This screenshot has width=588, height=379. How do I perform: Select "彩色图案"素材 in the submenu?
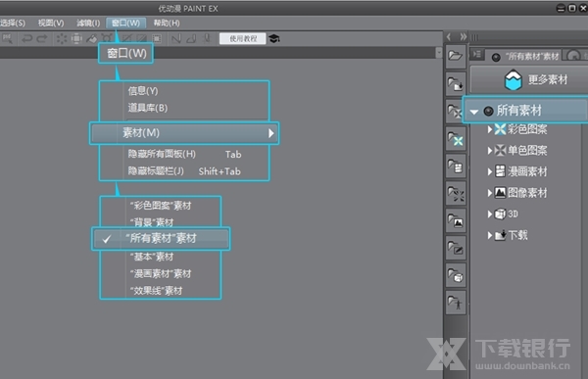(161, 206)
